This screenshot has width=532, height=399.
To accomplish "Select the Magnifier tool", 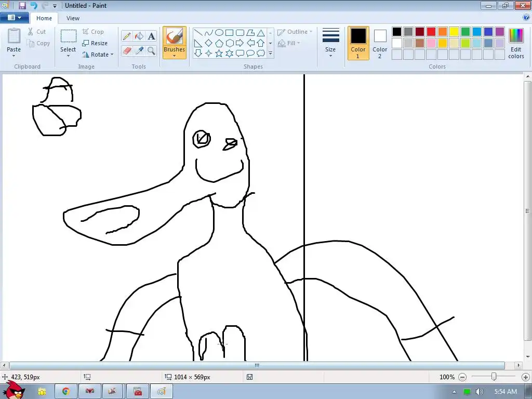I will click(151, 51).
